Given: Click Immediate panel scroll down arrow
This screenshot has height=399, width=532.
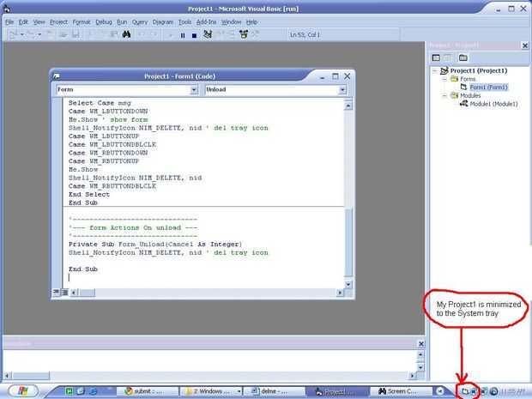Looking at the screenshot, I should (x=420, y=367).
